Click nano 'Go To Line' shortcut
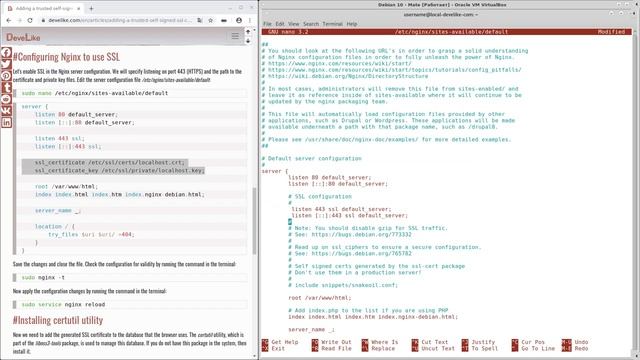640x360 pixels. [x=533, y=349]
